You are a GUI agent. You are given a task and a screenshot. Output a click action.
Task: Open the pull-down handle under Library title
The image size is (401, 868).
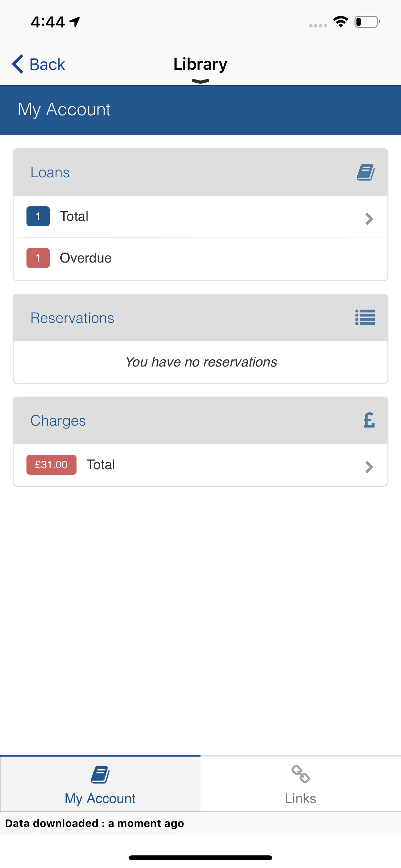coord(200,81)
